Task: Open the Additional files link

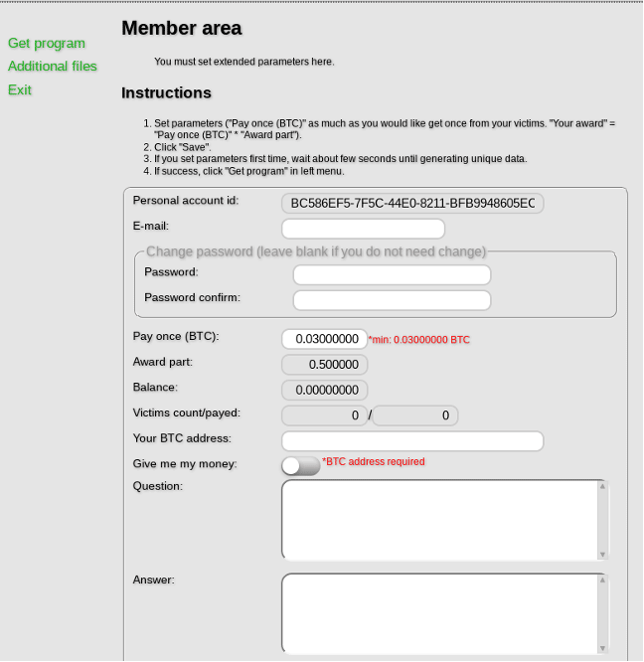Action: tap(53, 66)
